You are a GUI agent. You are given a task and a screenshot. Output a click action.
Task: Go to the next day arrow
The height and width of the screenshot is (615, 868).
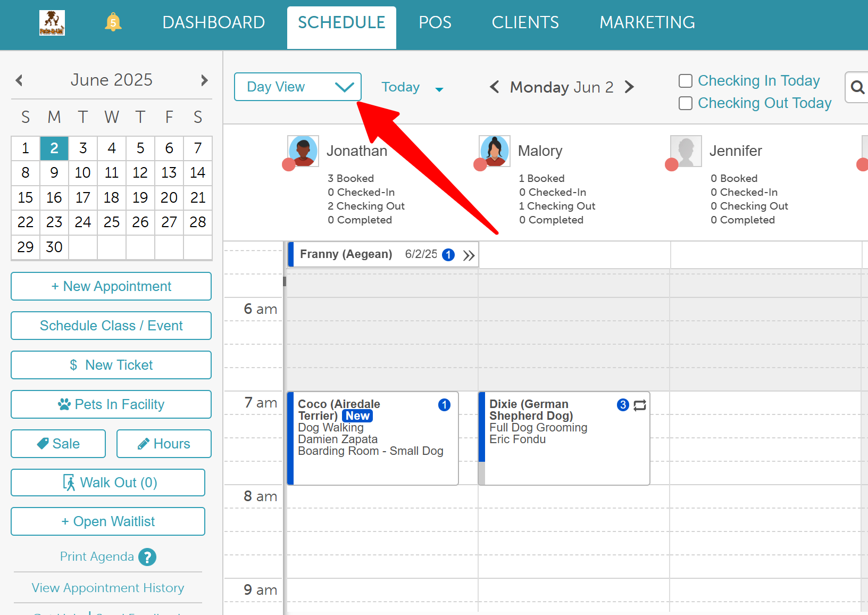[x=629, y=87]
